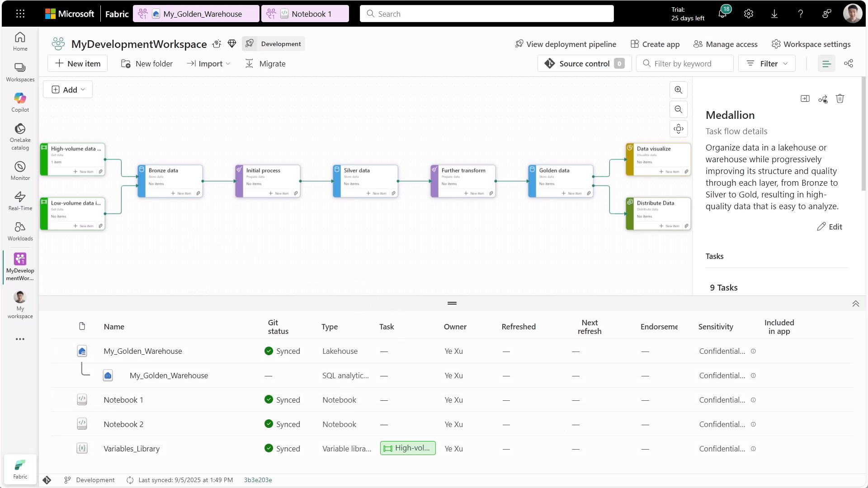Open notifications bell in the header

click(x=722, y=14)
